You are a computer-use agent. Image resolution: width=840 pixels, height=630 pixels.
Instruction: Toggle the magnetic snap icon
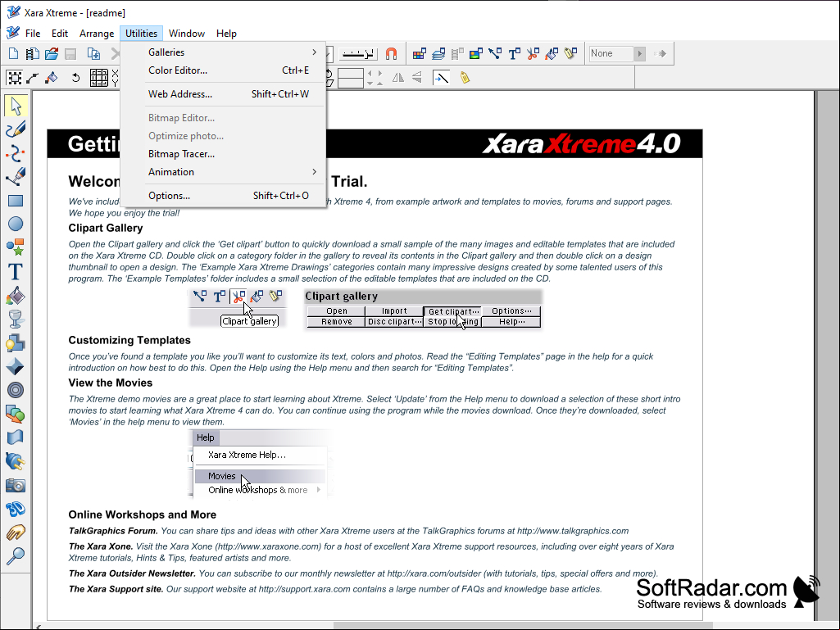click(x=392, y=53)
